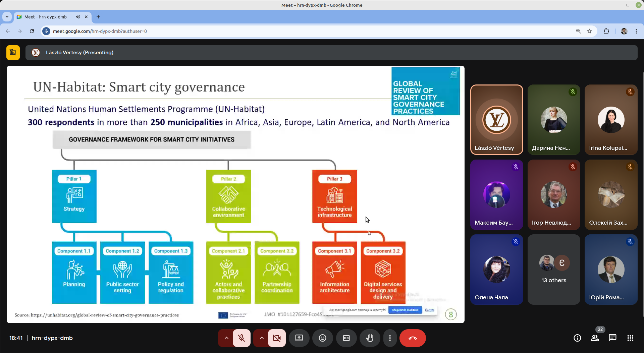The width and height of the screenshot is (644, 353).
Task: Click László Vértesy's participant tile
Action: [x=496, y=120]
